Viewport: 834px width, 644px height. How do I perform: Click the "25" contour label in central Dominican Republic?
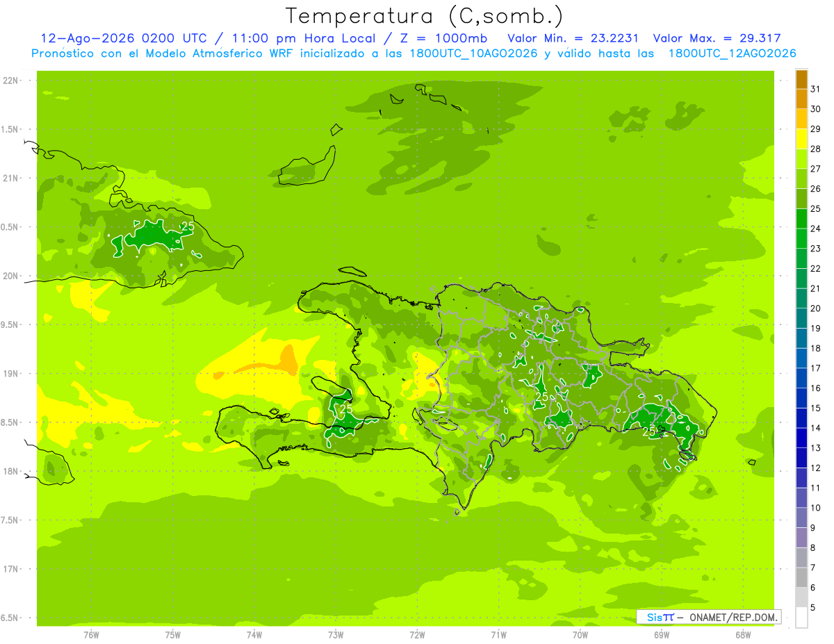(x=541, y=397)
